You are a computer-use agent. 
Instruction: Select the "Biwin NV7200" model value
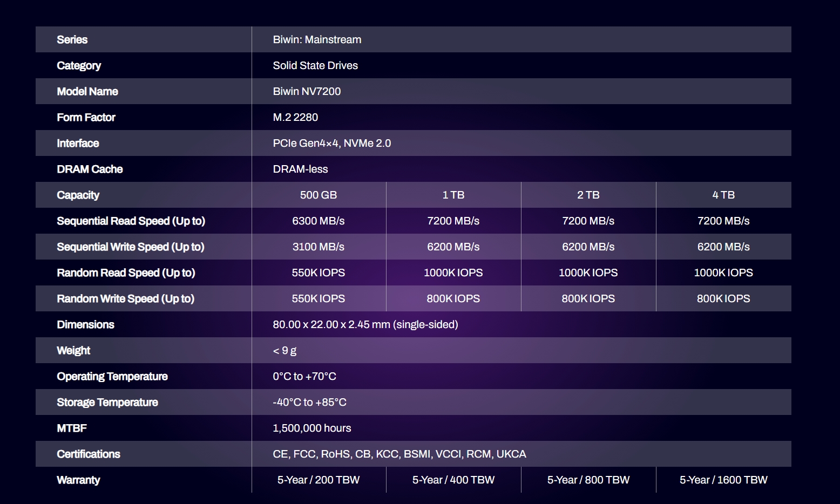pos(307,91)
